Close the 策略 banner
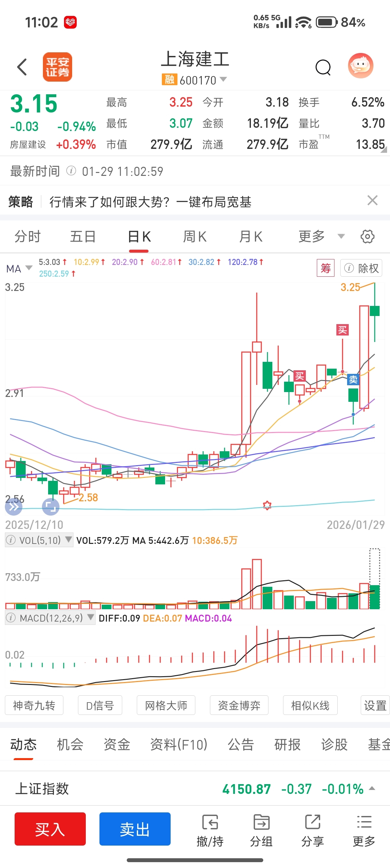The image size is (390, 868). click(x=372, y=201)
